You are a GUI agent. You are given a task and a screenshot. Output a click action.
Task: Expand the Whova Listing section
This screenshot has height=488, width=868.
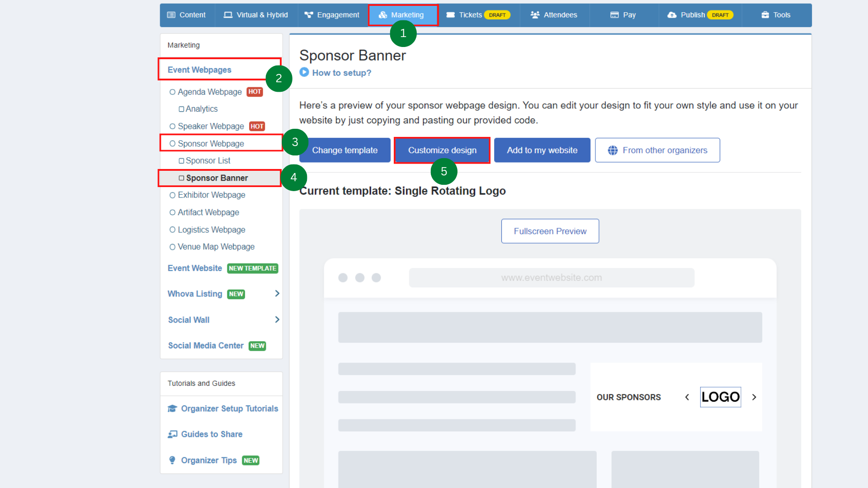[x=277, y=293]
